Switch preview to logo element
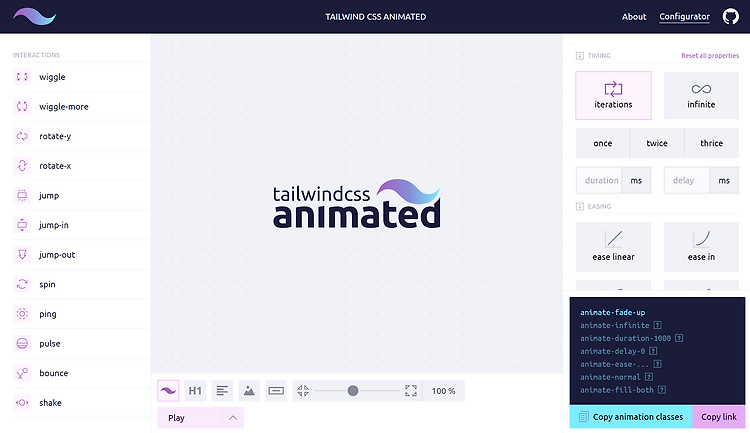This screenshot has height=433, width=750. (x=168, y=391)
